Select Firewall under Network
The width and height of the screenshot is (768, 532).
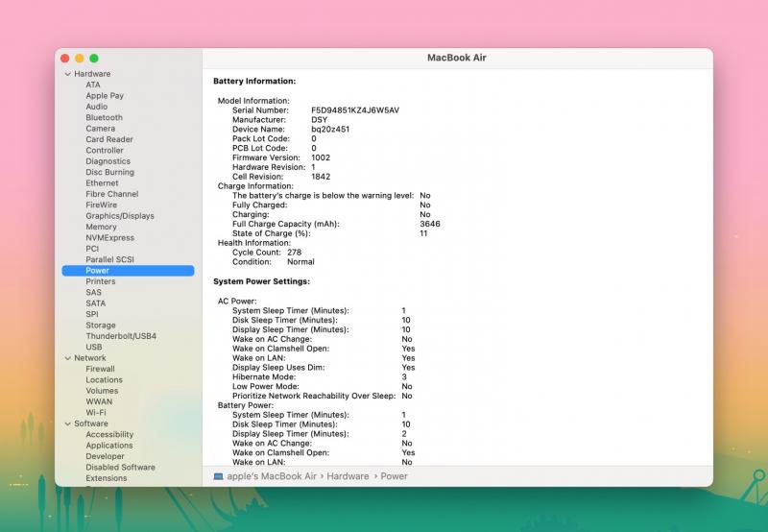101,369
